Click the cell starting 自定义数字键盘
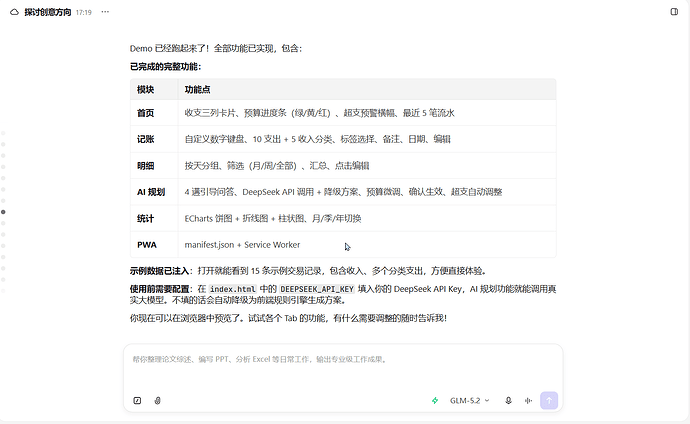Image resolution: width=690 pixels, height=424 pixels. coord(367,139)
